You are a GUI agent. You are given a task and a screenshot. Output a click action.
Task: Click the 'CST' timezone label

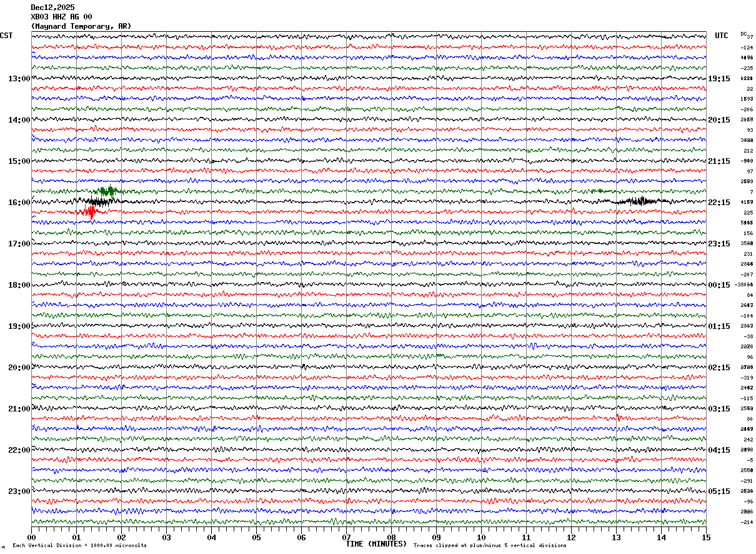(6, 36)
